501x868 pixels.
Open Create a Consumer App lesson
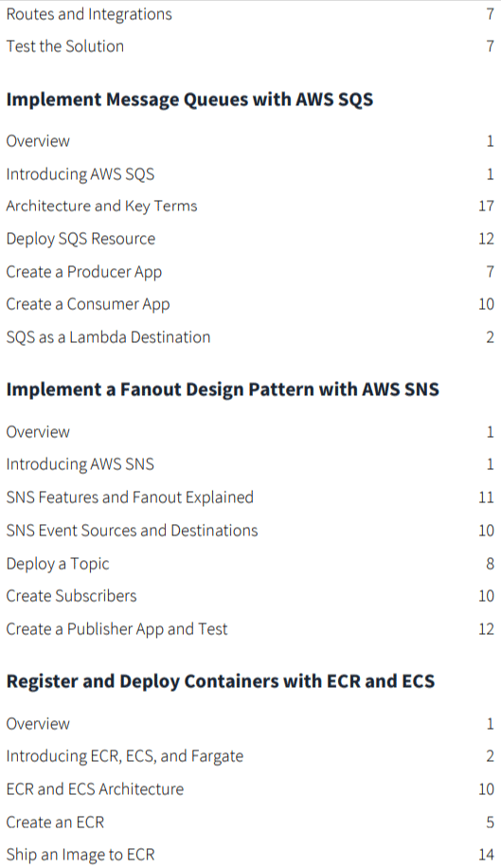(88, 304)
